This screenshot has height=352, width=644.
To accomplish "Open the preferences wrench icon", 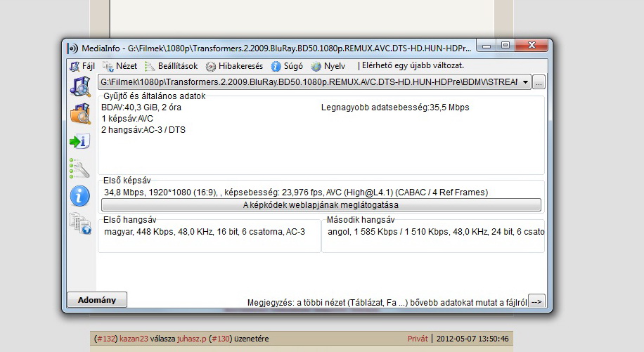I will click(x=79, y=168).
